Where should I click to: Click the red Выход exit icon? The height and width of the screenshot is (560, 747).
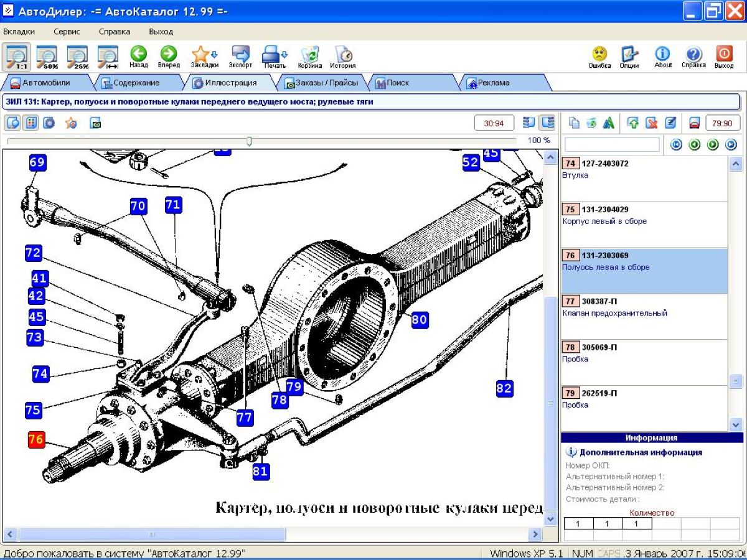(x=724, y=57)
